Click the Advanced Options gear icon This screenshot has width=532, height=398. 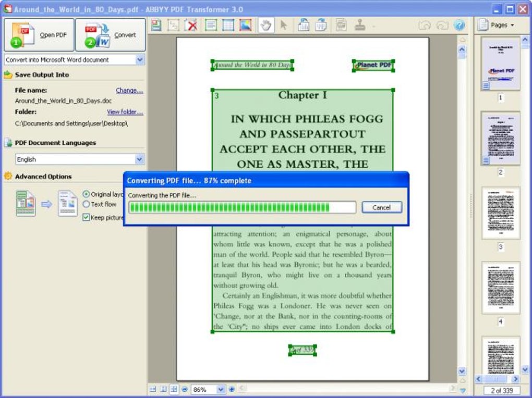pos(8,176)
